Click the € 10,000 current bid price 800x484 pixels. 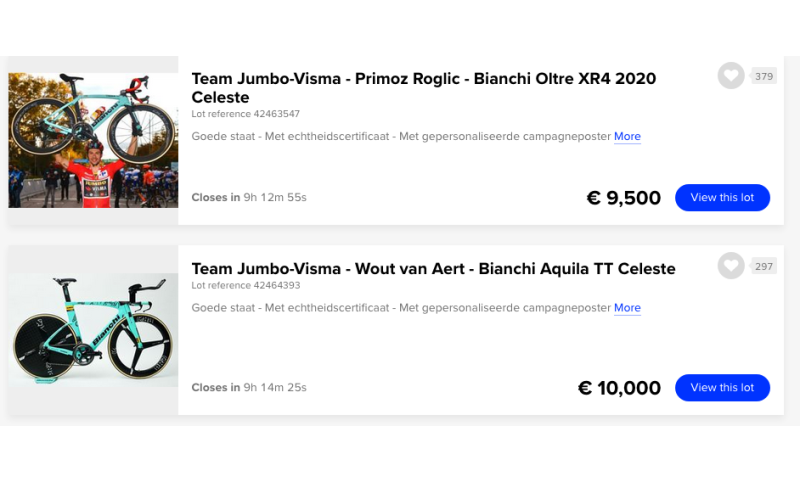619,388
